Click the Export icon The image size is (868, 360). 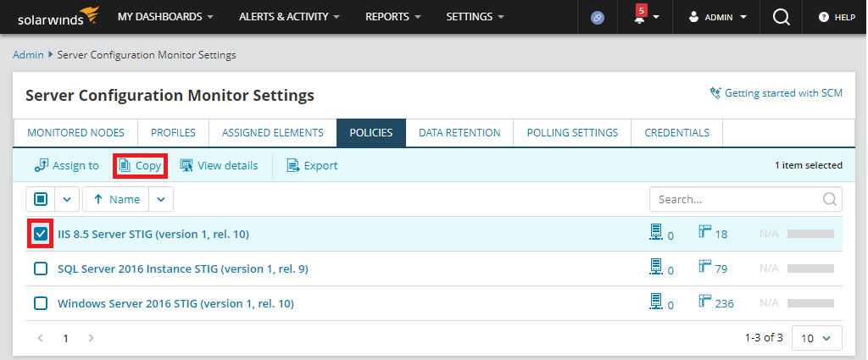tap(292, 165)
